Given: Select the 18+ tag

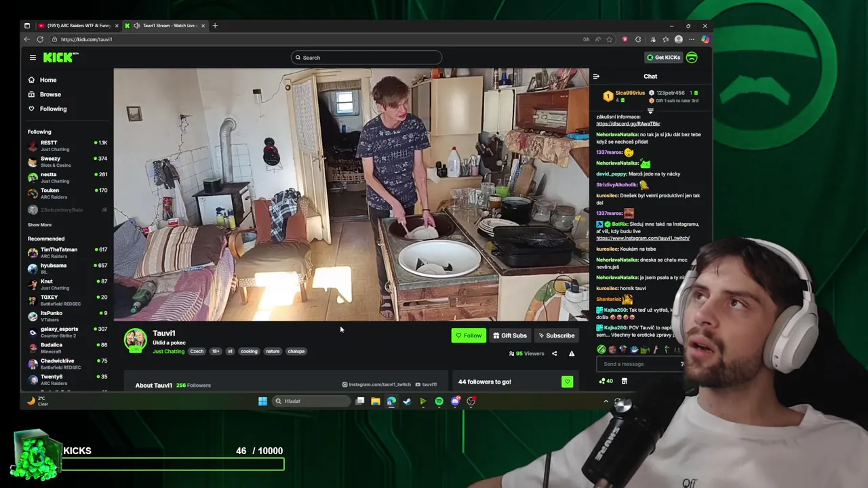Looking at the screenshot, I should (216, 351).
